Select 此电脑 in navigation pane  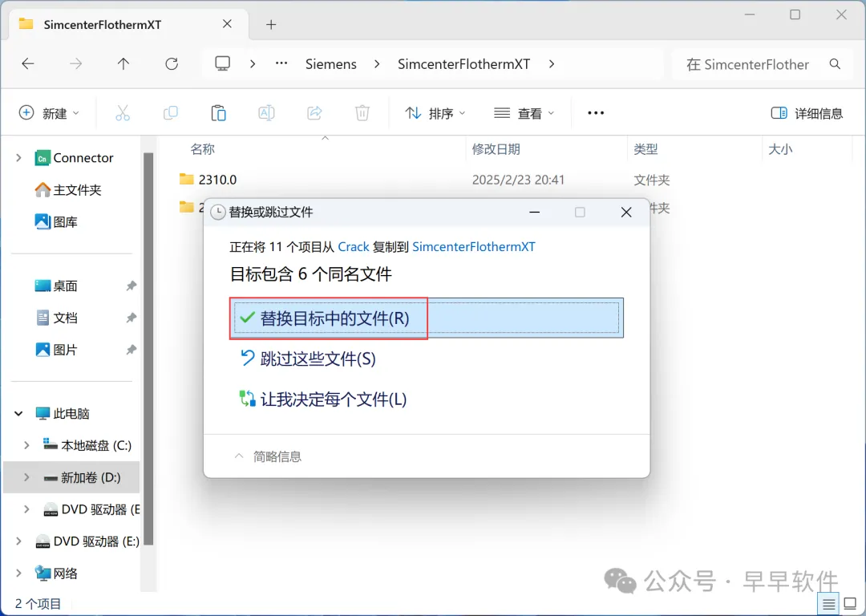coord(63,414)
